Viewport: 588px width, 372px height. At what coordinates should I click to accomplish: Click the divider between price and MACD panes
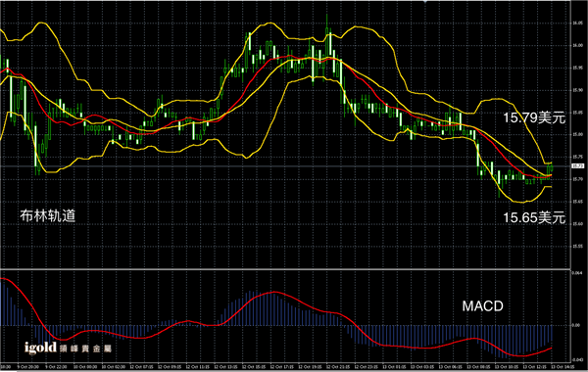click(x=285, y=268)
